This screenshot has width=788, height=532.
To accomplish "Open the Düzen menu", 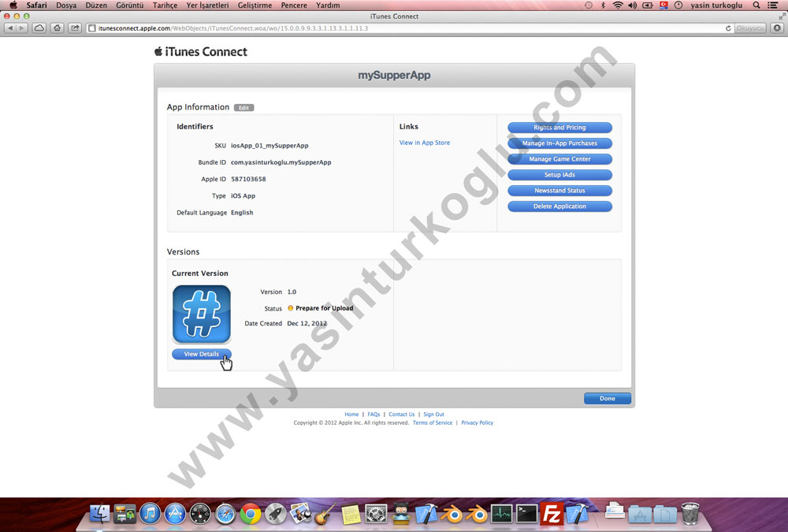I will tap(96, 5).
